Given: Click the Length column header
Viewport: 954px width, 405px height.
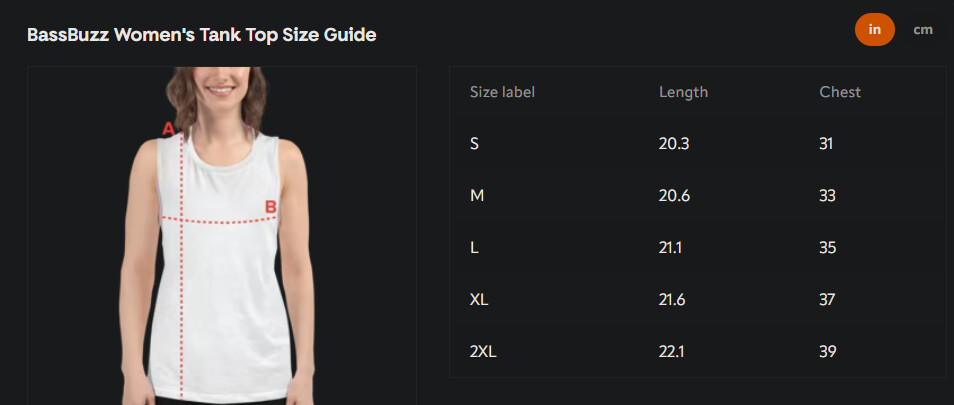Looking at the screenshot, I should tap(683, 92).
